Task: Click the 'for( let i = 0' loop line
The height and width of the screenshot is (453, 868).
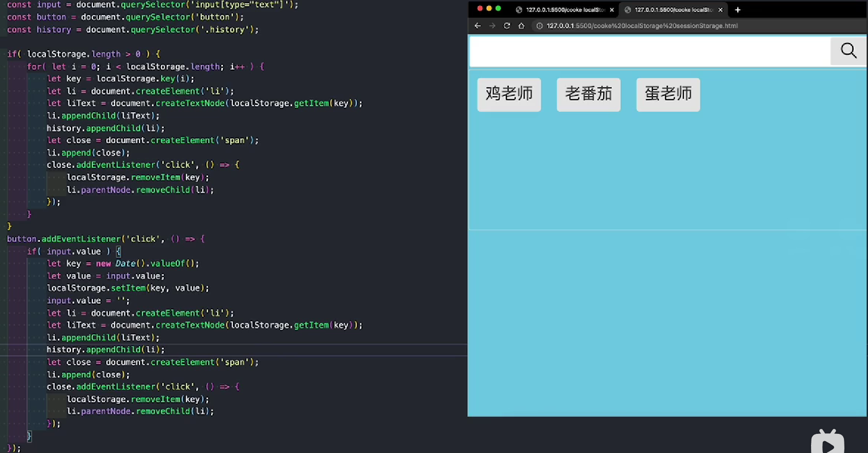Action: coord(145,66)
